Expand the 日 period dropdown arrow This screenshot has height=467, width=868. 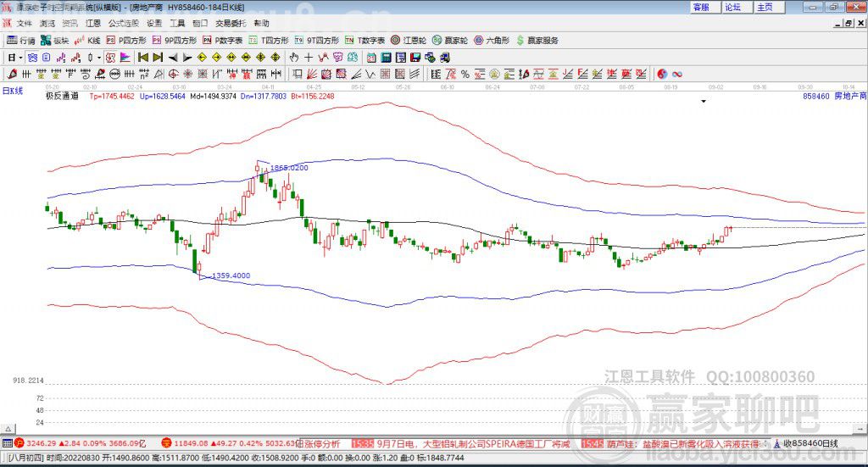(x=20, y=58)
